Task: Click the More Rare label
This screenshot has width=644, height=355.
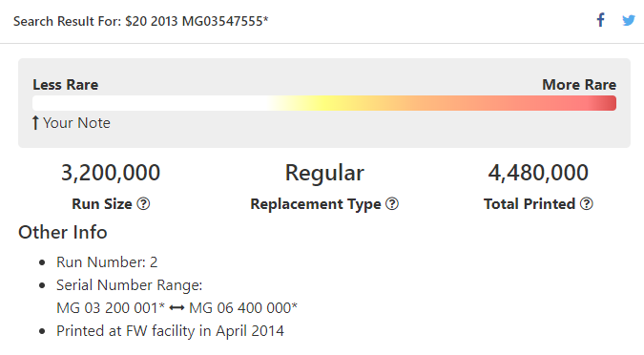Action: click(x=579, y=85)
